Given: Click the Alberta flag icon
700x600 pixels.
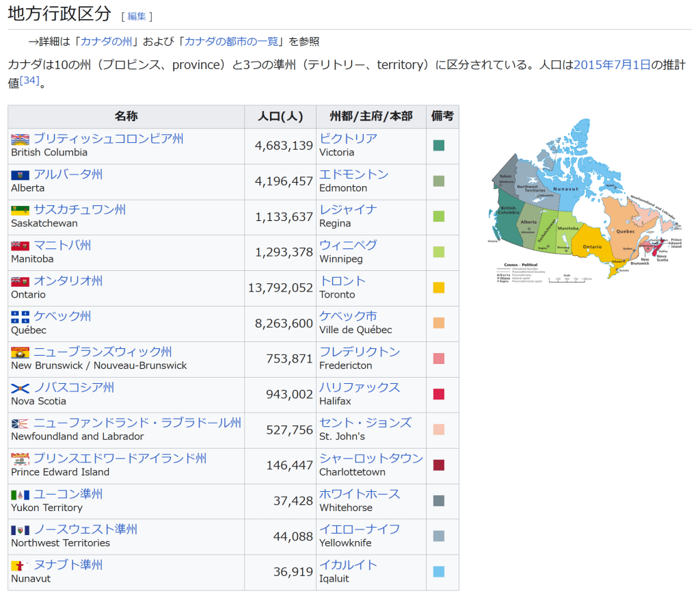Looking at the screenshot, I should tap(21, 175).
